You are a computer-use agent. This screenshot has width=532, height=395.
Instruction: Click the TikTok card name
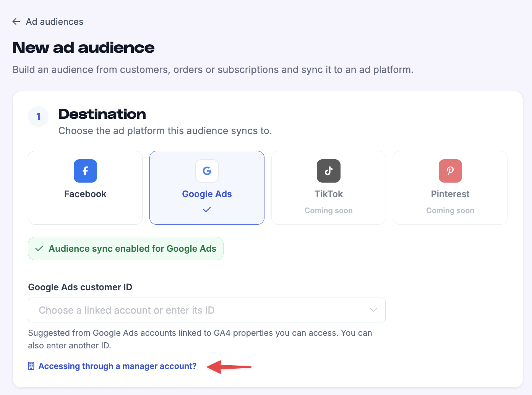[329, 194]
